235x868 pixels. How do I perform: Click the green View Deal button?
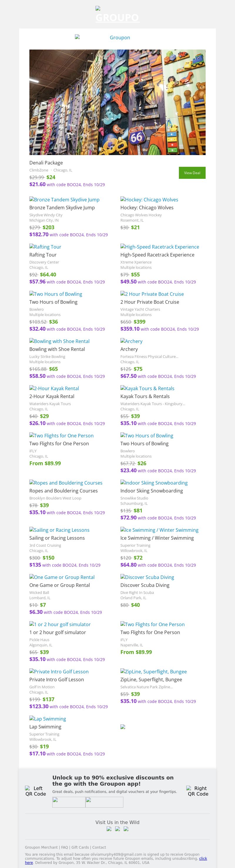click(192, 173)
